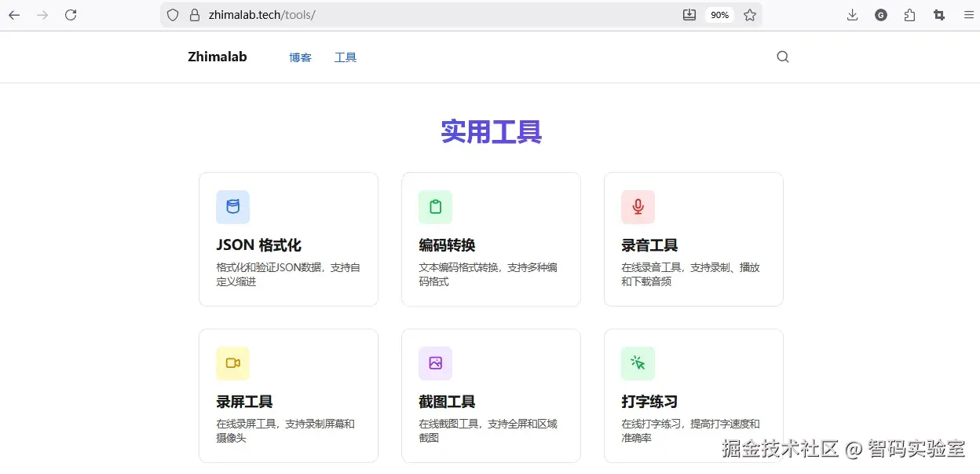Click the screenshot tool icon in the toolbar
Viewport: 980px width, 474px height.
tap(938, 14)
